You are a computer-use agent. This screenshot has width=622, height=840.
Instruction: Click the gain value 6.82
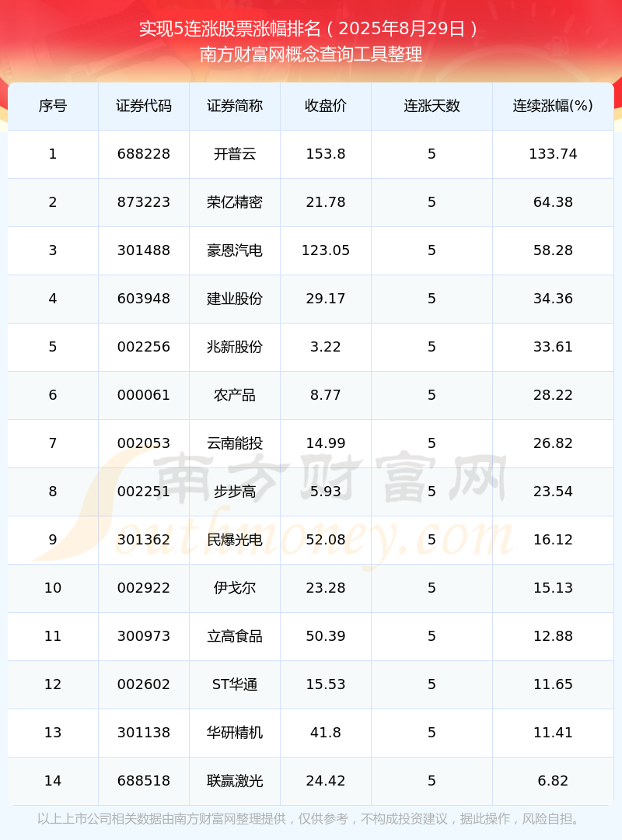[553, 781]
